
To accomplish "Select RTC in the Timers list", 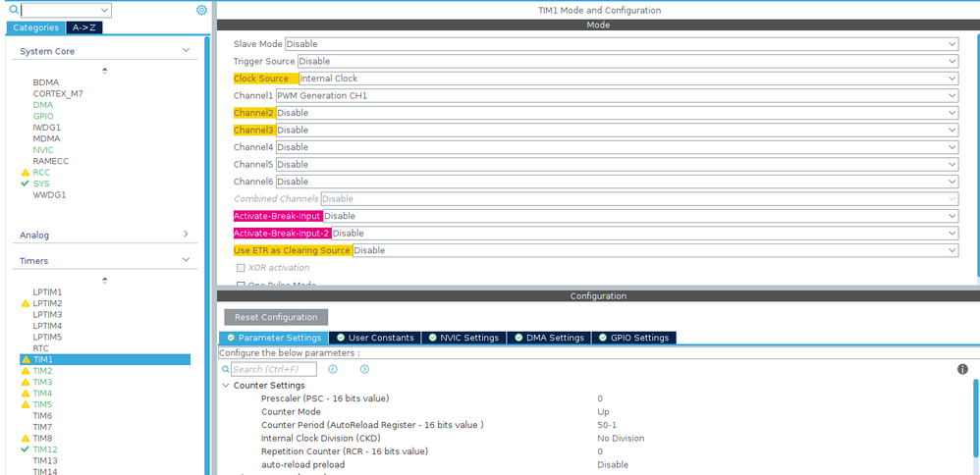I will (40, 348).
